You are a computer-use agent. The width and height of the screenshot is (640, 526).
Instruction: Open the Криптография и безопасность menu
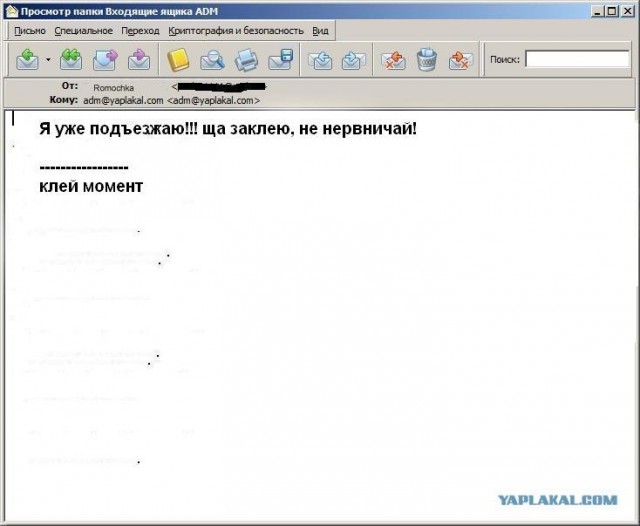pyautogui.click(x=236, y=31)
